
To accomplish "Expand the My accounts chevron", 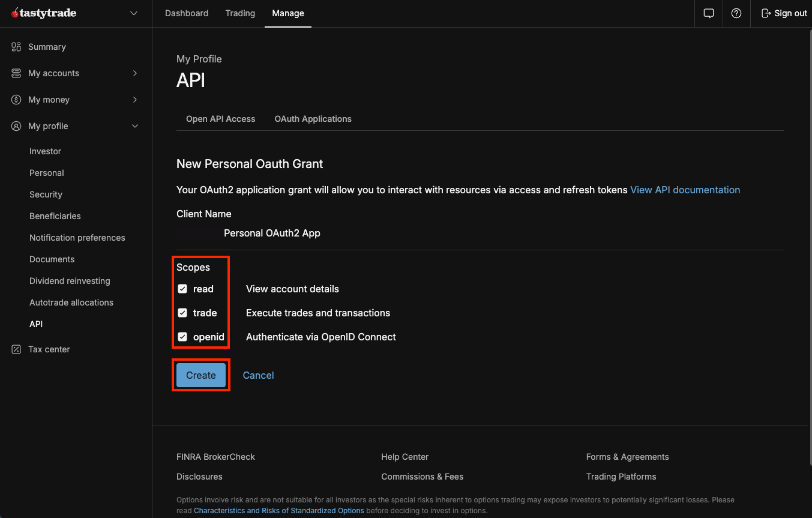I will pyautogui.click(x=135, y=73).
